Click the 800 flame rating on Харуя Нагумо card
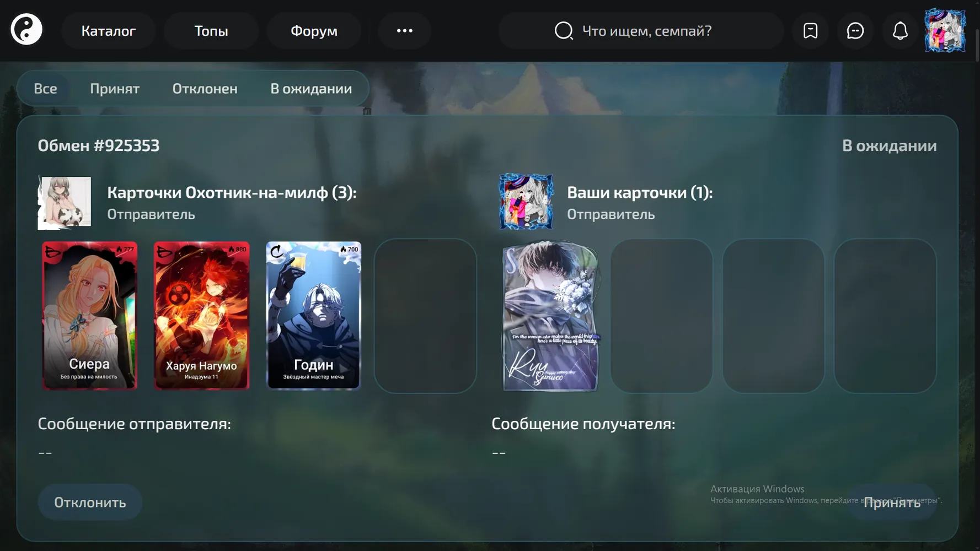 (237, 250)
